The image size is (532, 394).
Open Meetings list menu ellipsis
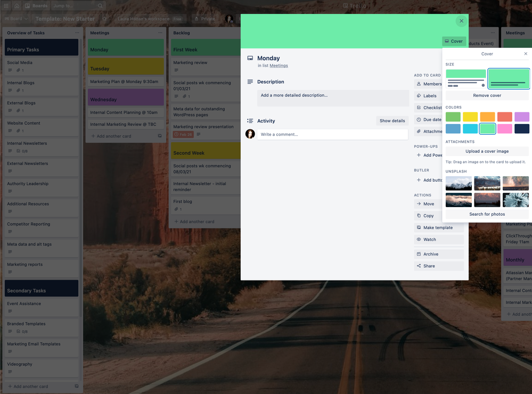[x=160, y=33]
